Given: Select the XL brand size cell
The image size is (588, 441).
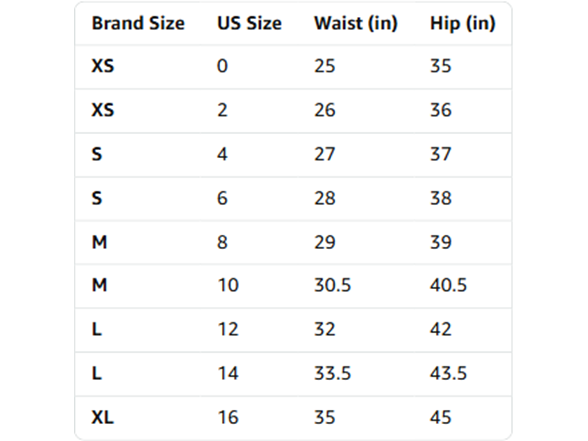Looking at the screenshot, I should 102,417.
